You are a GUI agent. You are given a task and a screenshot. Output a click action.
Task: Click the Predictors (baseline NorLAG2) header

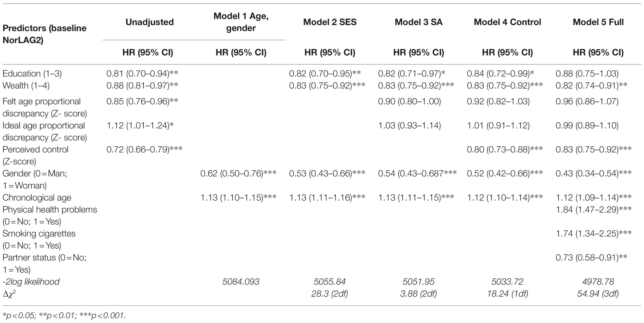[x=45, y=34]
